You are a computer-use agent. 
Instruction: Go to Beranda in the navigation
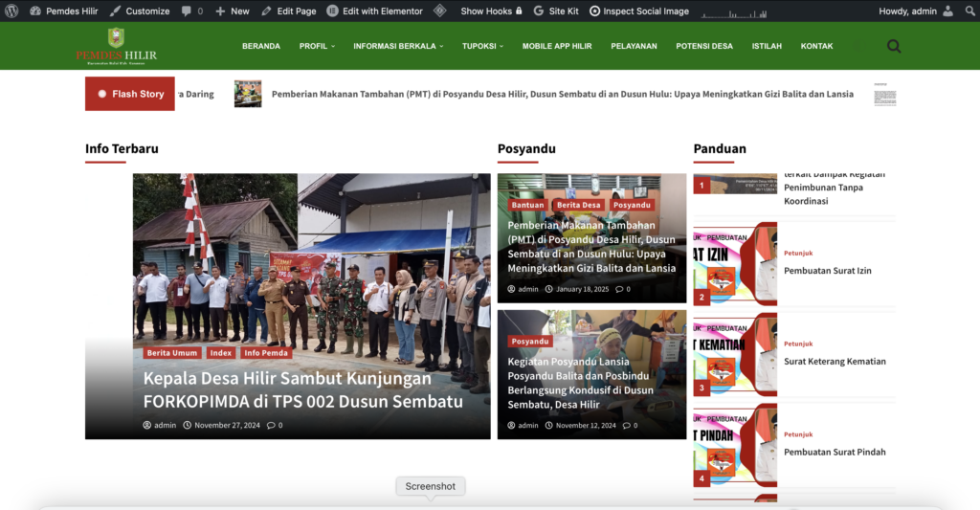tap(261, 46)
